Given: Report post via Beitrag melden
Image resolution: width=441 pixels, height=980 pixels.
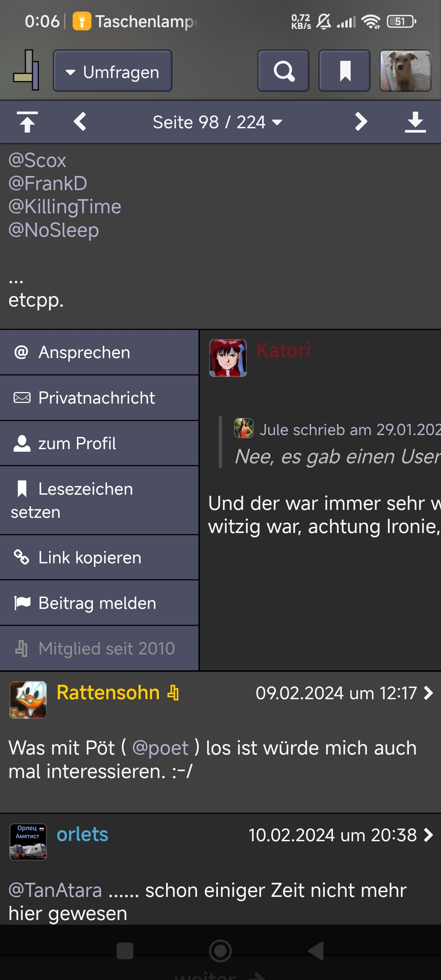Looking at the screenshot, I should 99,603.
